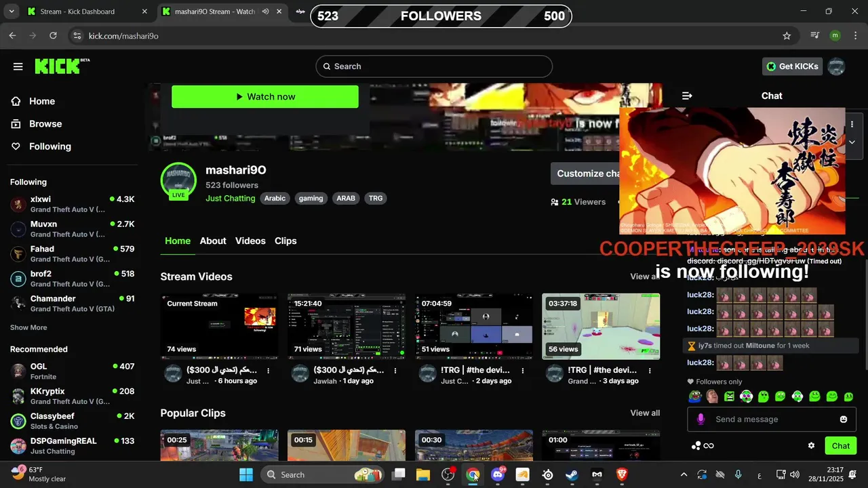The image size is (868, 488).
Task: Reload the browser page
Action: [54, 36]
